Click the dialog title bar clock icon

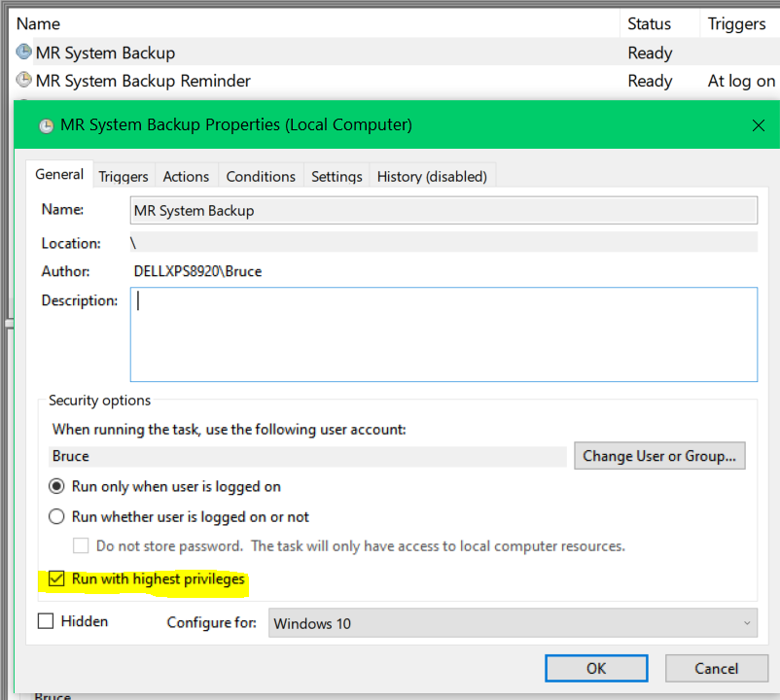[x=46, y=125]
